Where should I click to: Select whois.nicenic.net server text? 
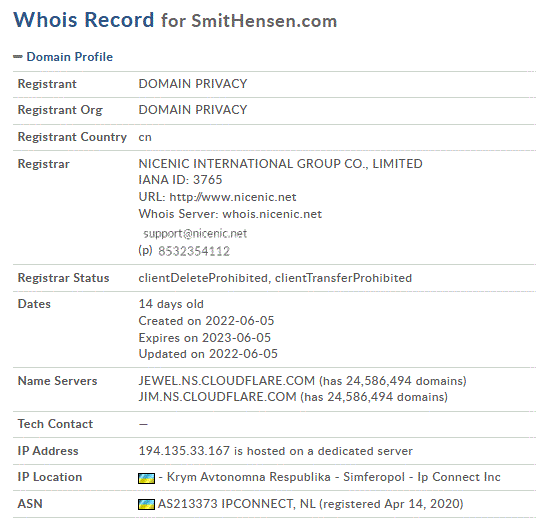[x=272, y=214]
